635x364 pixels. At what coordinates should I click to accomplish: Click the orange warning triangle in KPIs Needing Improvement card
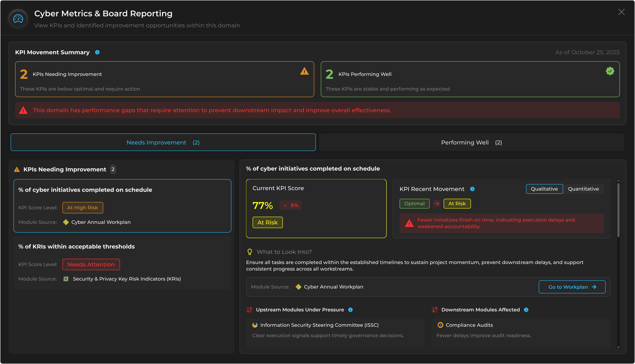pyautogui.click(x=304, y=71)
